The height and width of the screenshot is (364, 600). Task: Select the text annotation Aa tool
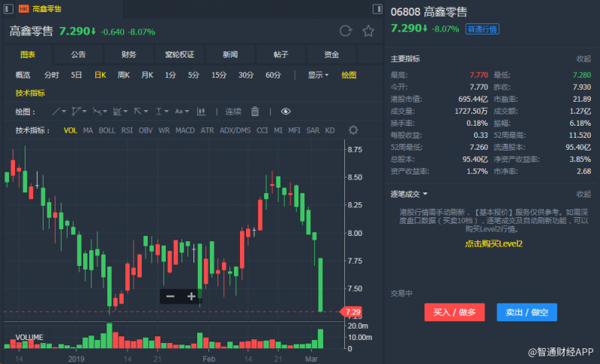[x=178, y=112]
